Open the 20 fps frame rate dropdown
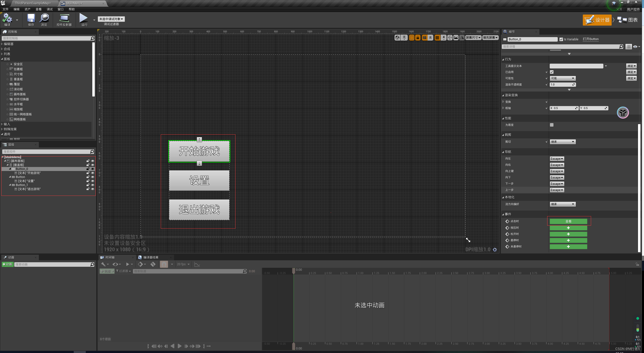This screenshot has width=644, height=353. coord(183,264)
